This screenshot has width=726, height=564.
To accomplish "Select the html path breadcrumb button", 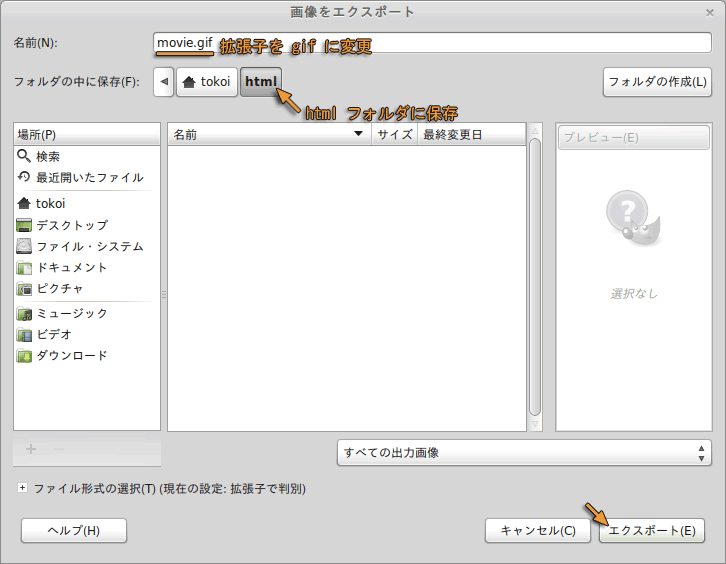I will pyautogui.click(x=261, y=82).
